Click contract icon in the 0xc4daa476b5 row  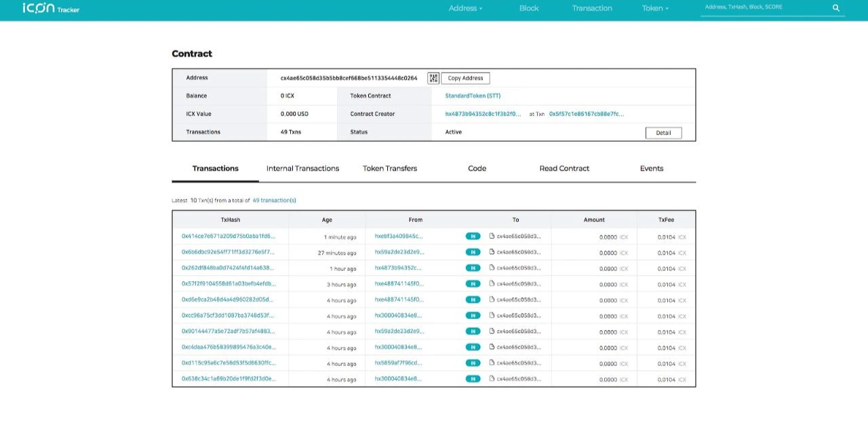coord(492,347)
